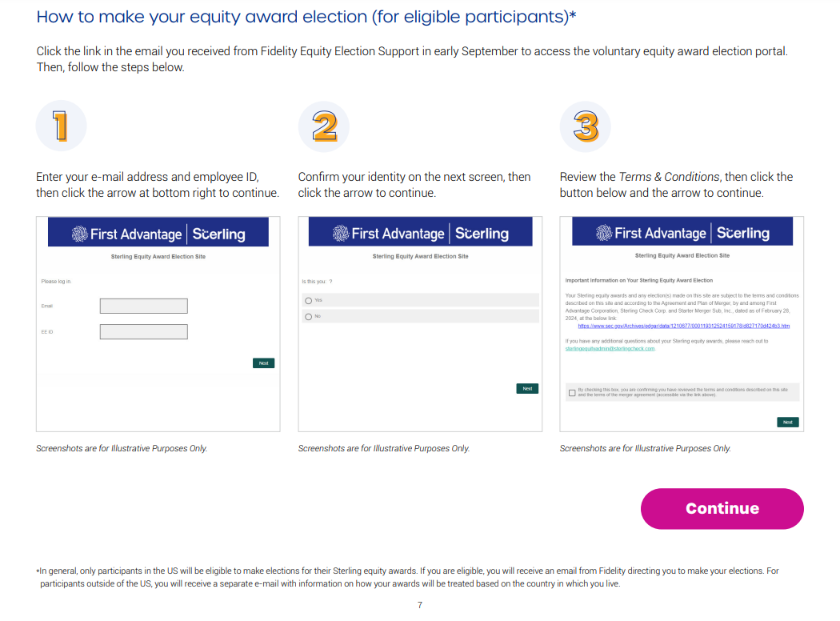Click the 'How to make your equity award election' heading

306,17
